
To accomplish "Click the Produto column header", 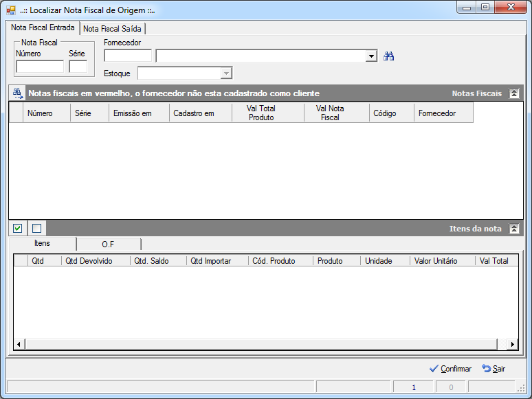I will (x=337, y=261).
